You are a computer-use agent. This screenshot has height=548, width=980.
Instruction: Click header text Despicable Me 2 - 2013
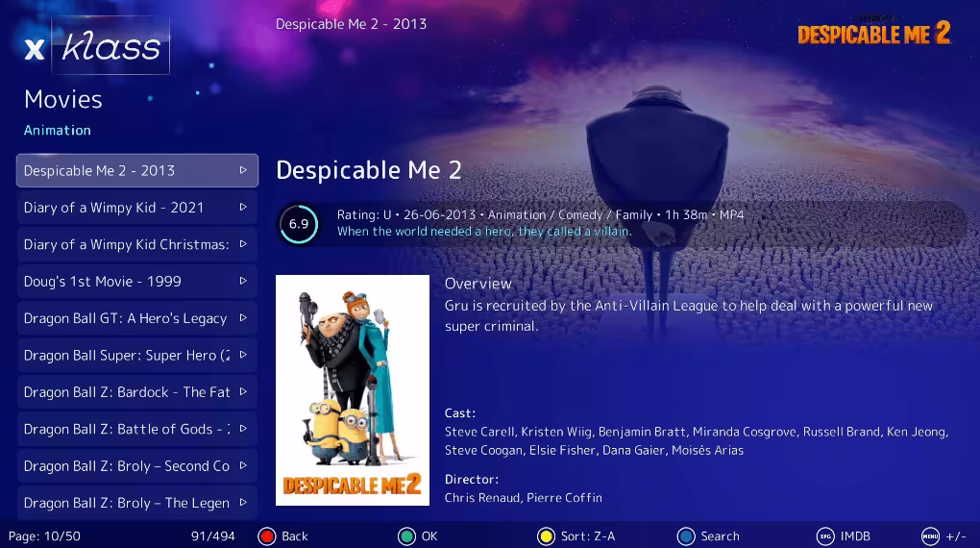point(352,24)
